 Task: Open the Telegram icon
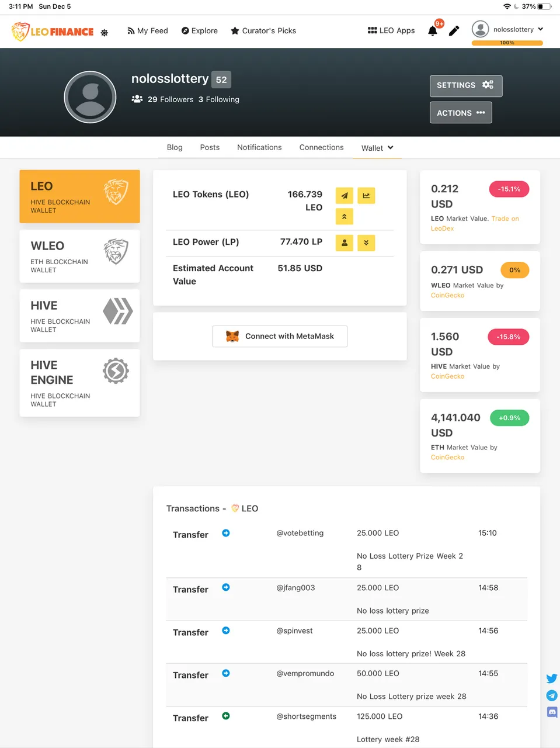(x=552, y=695)
